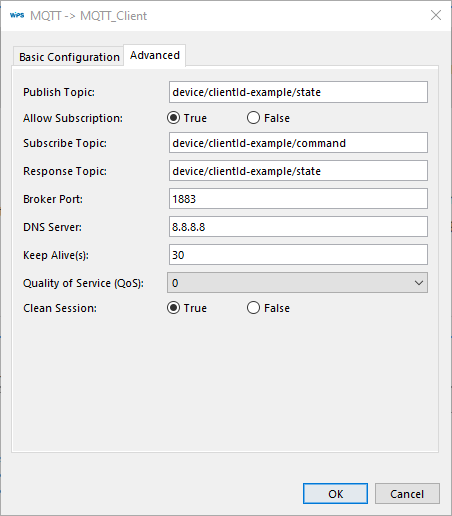Screen dimensions: 452x516
Task: Click the WPS icon in title bar
Action: (x=17, y=15)
